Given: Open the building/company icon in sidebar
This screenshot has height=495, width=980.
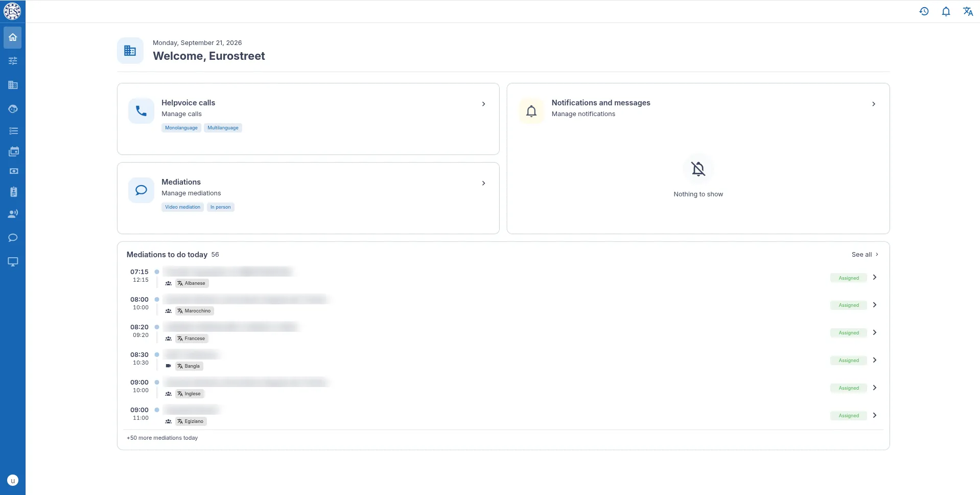Looking at the screenshot, I should click(x=13, y=85).
